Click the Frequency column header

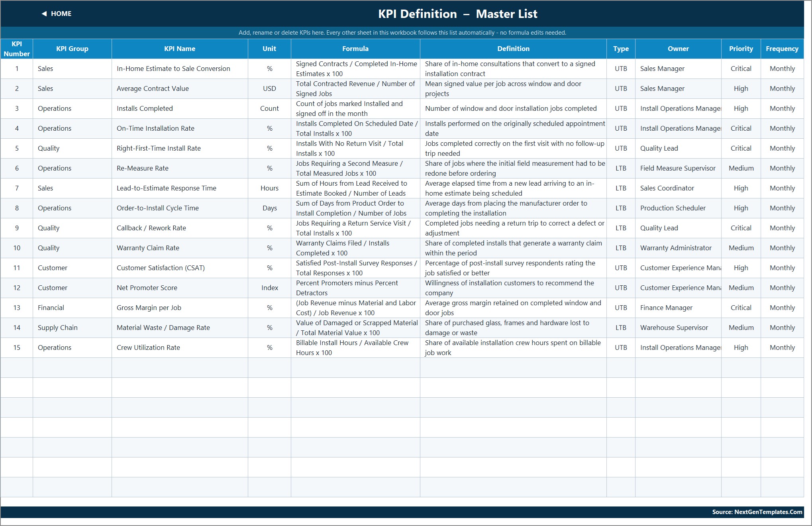coord(782,49)
